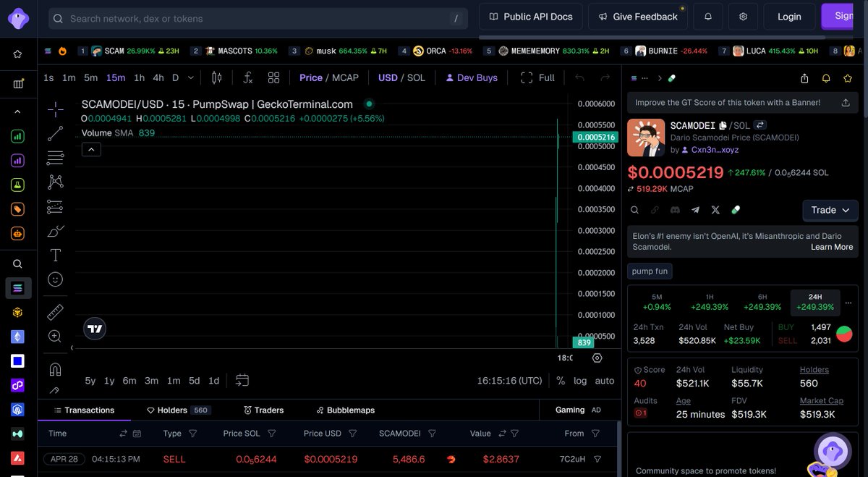Activate the chart zoom in tool
The image size is (868, 477).
point(56,336)
